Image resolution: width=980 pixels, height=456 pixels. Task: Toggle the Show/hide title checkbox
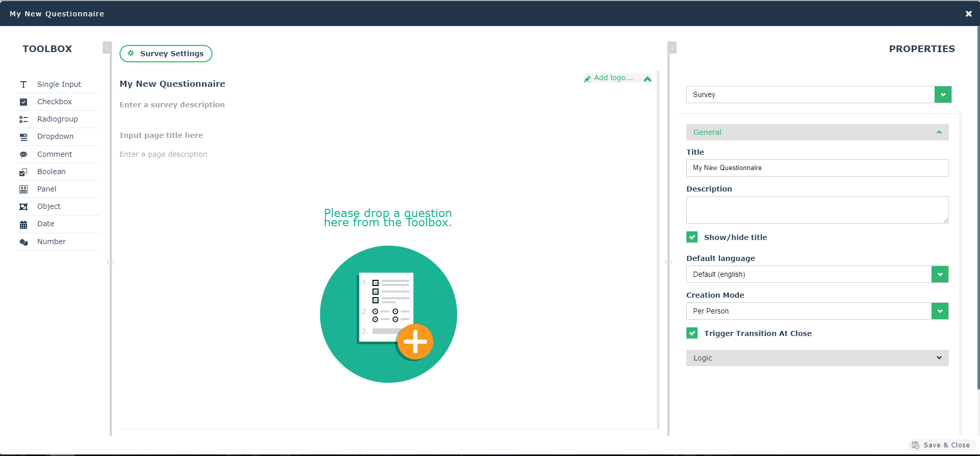pyautogui.click(x=692, y=237)
